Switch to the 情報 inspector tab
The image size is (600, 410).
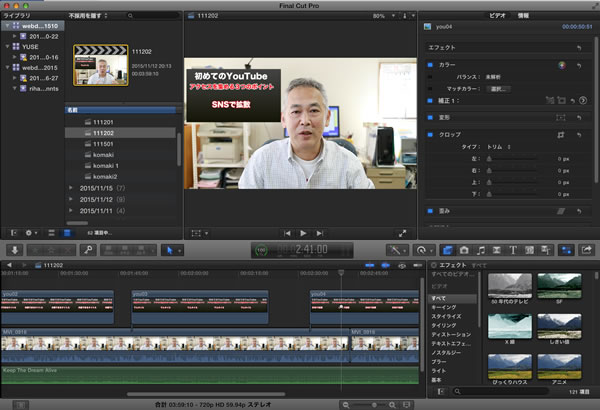tap(523, 15)
